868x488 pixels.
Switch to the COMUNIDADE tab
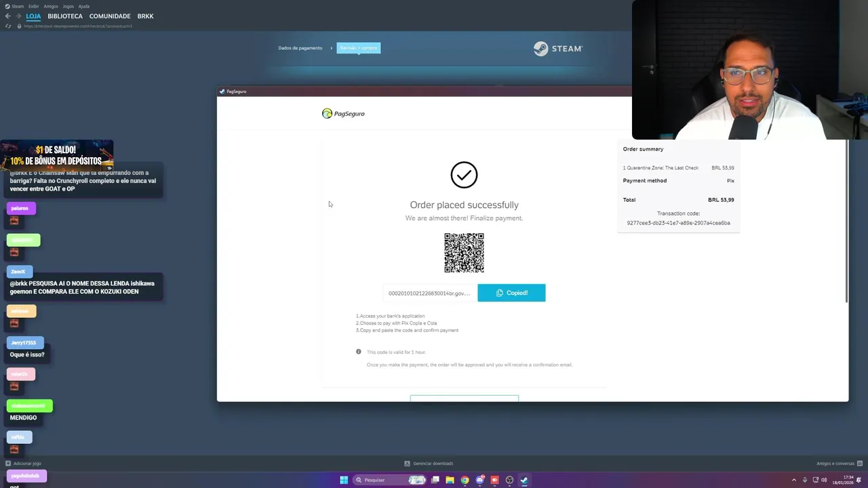pyautogui.click(x=110, y=16)
